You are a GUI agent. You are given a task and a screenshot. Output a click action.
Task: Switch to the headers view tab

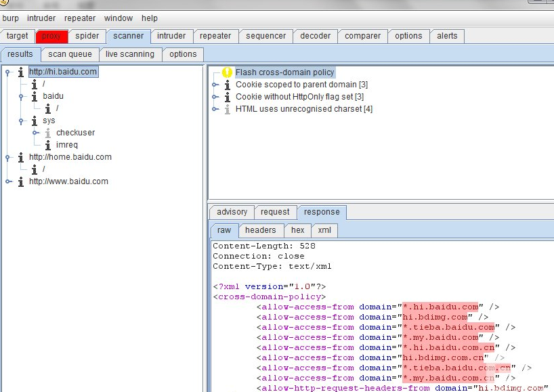pyautogui.click(x=260, y=230)
